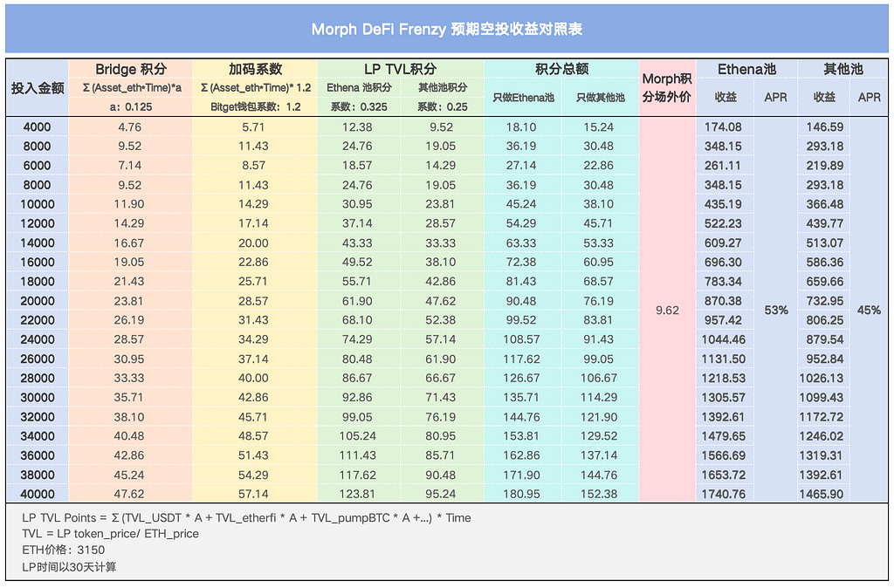Select Ethena pool points value 123.81
Image resolution: width=894 pixels, height=588 pixels.
point(357,494)
